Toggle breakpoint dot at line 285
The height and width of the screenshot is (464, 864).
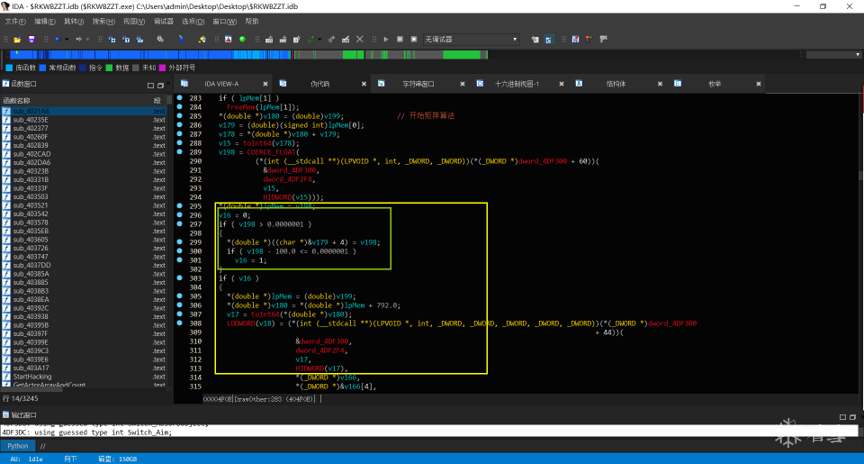pyautogui.click(x=180, y=116)
